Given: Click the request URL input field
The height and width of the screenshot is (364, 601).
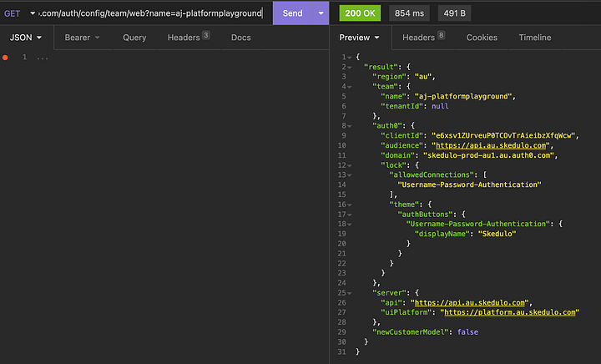Looking at the screenshot, I should tap(151, 13).
